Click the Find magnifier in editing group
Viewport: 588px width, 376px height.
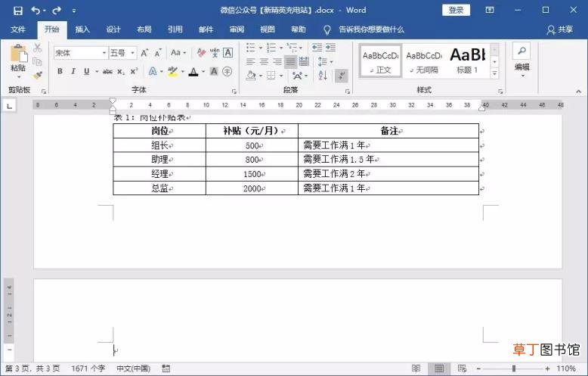pos(521,51)
